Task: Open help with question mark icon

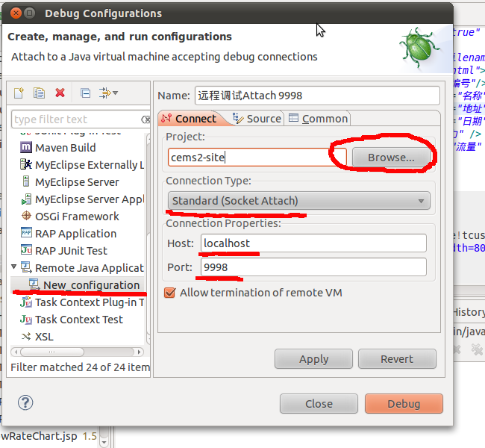Action: [x=25, y=402]
